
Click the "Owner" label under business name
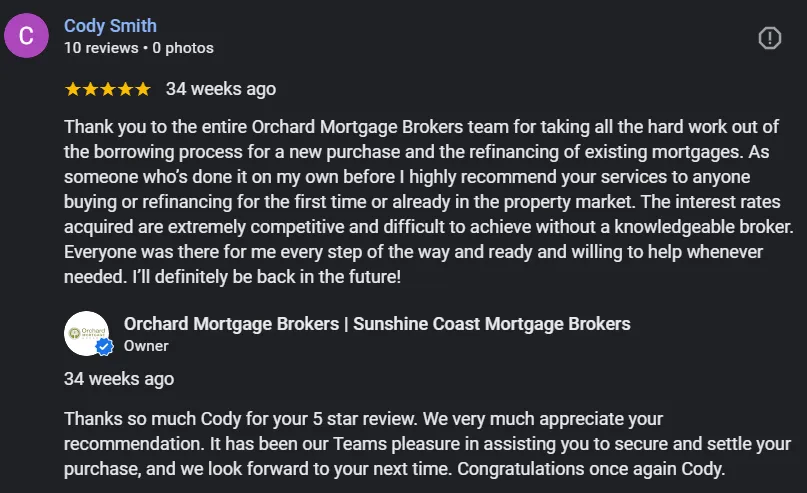pos(146,346)
